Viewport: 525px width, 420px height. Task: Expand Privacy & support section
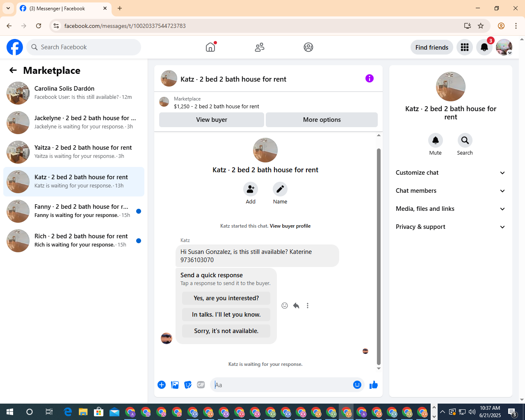[x=451, y=227]
